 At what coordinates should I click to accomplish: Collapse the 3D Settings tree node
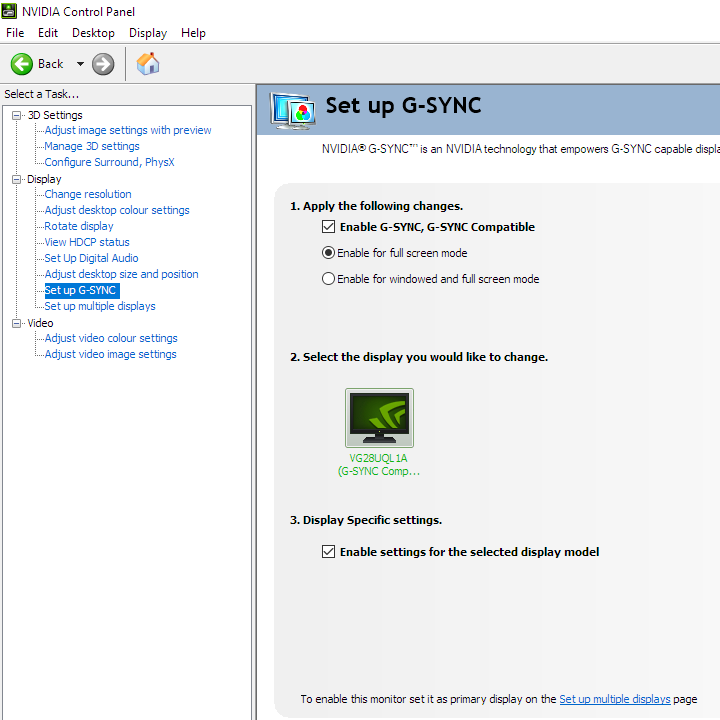tap(17, 115)
